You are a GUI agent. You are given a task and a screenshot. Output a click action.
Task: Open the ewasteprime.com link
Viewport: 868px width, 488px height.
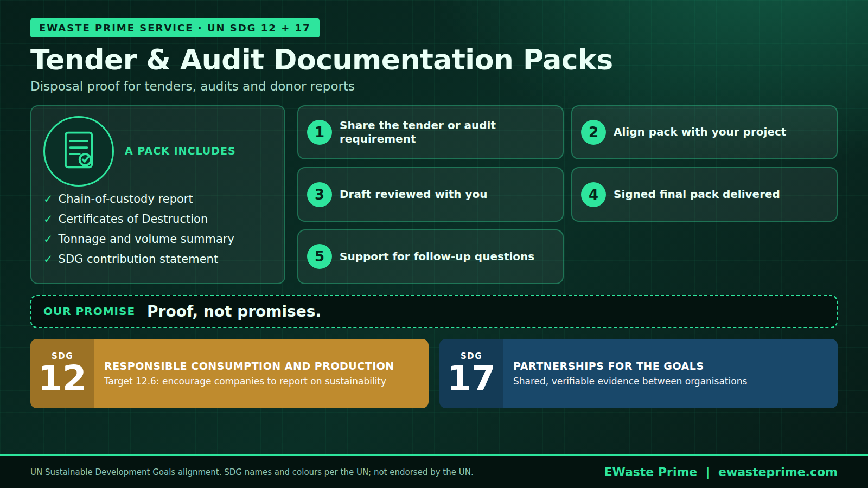[777, 472]
